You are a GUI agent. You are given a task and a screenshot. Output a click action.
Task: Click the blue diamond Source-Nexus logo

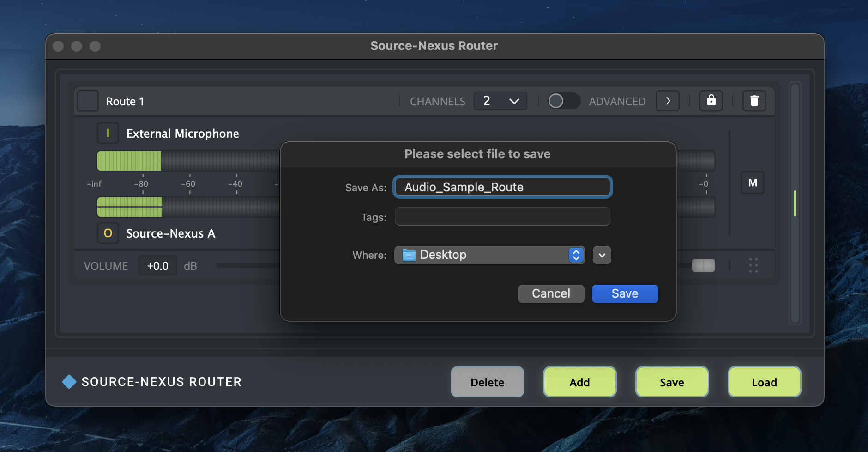click(x=69, y=382)
